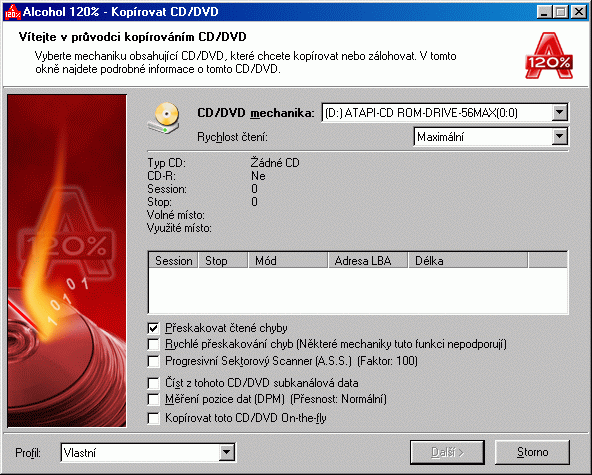Click the Mód column header

tap(288, 261)
